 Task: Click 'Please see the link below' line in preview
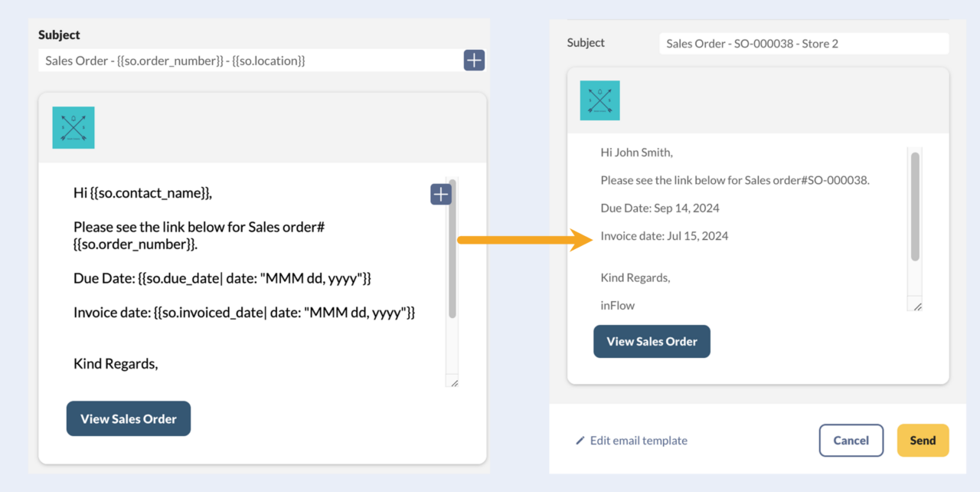pos(735,180)
